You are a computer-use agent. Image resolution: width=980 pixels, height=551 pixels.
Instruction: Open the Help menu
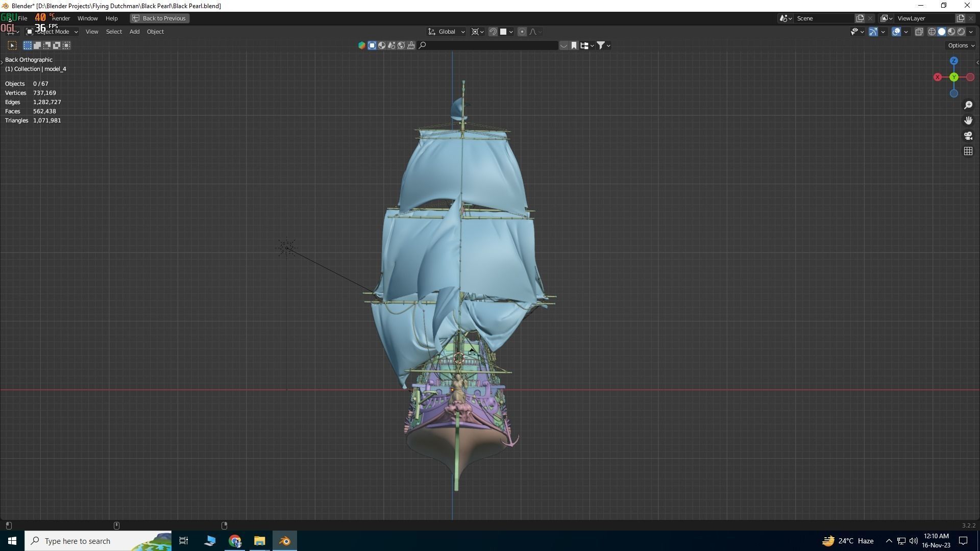111,18
